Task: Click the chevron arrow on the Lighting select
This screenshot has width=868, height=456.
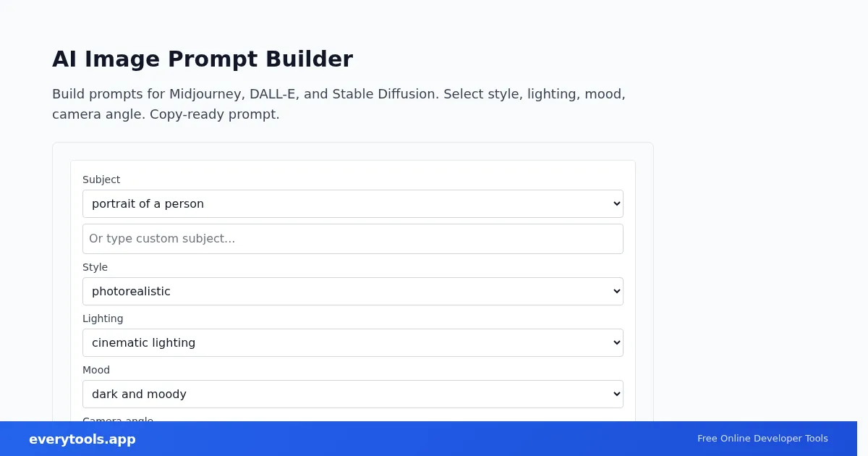Action: pos(616,343)
